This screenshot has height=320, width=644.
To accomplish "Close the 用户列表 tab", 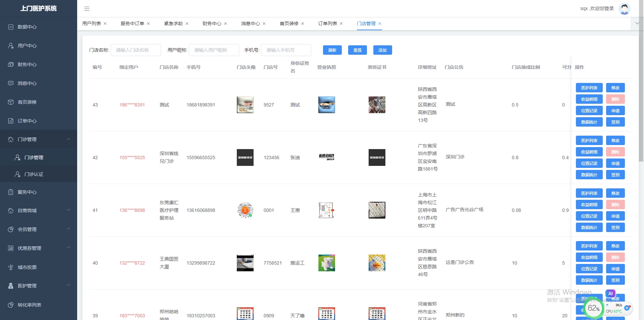I will point(105,24).
